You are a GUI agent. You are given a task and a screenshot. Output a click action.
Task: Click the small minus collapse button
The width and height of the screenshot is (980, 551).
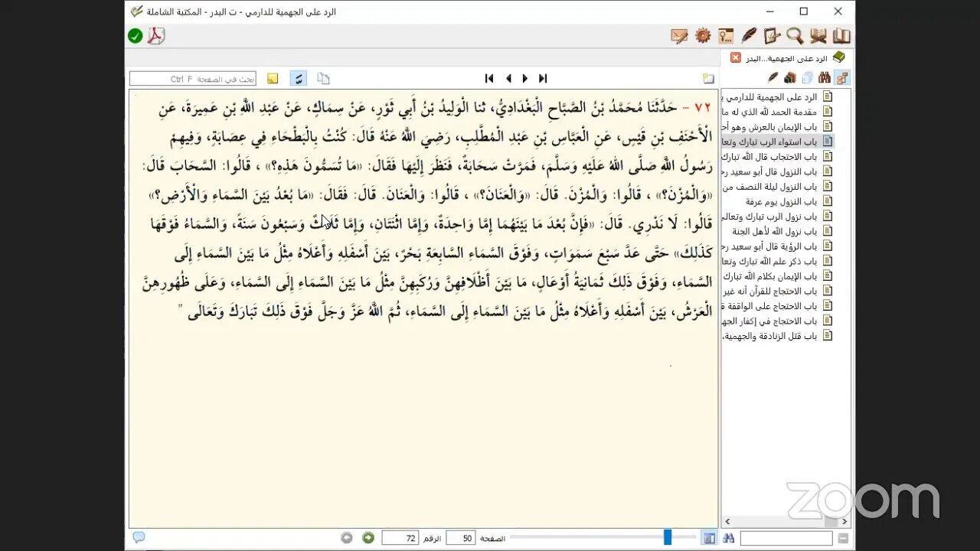click(x=843, y=539)
